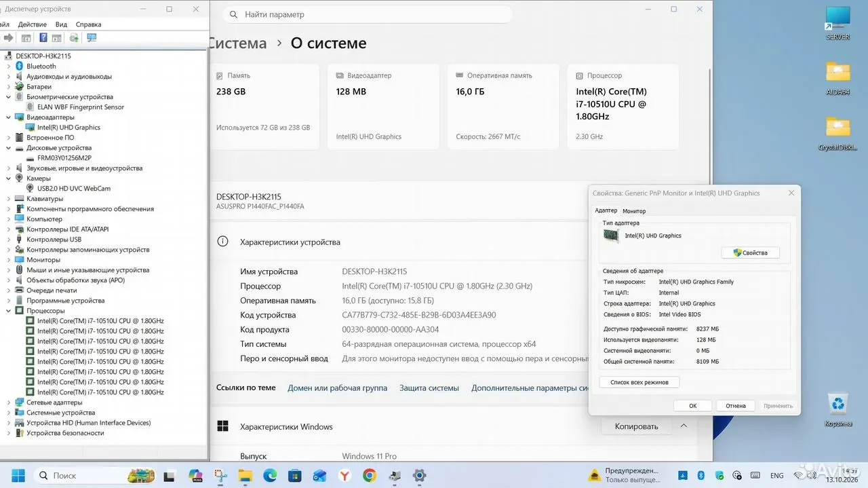Click Отмена in the properties dialog
The height and width of the screenshot is (488, 868).
pyautogui.click(x=736, y=406)
